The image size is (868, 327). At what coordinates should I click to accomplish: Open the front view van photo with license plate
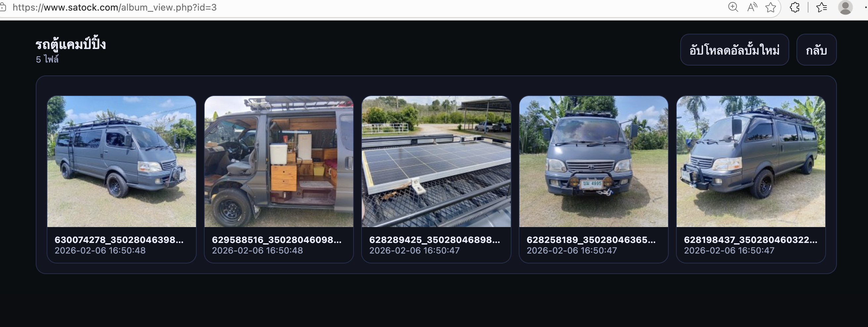pyautogui.click(x=594, y=161)
